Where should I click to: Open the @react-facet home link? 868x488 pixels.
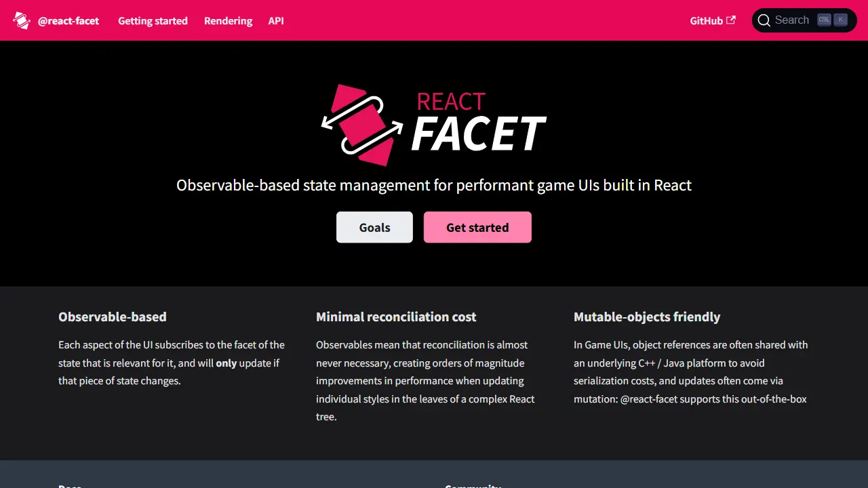tap(56, 20)
